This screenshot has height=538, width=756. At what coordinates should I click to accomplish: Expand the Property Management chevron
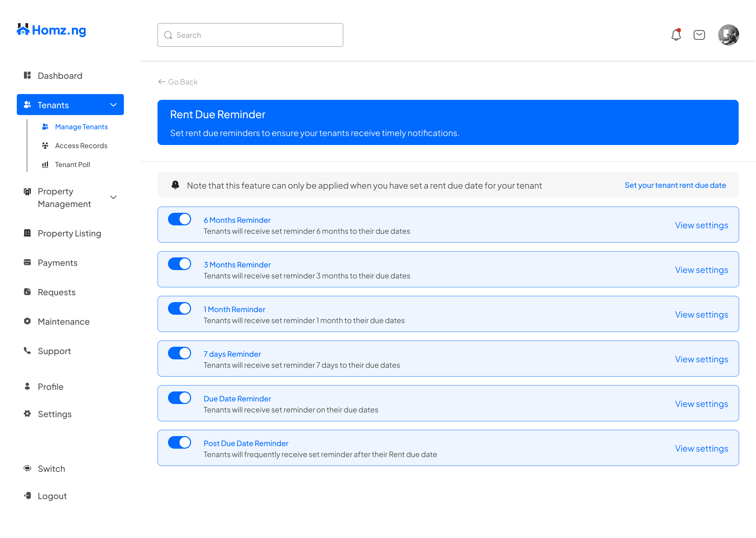(x=113, y=198)
